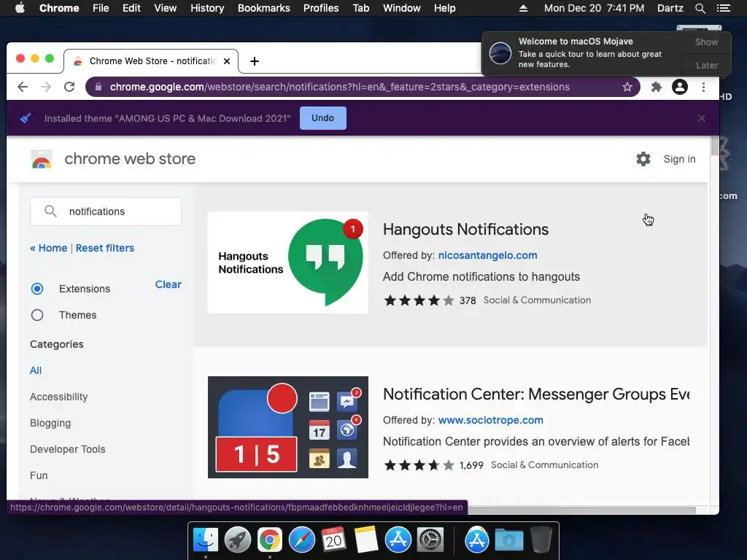Open Web Store settings gear
The width and height of the screenshot is (747, 560).
coord(643,158)
